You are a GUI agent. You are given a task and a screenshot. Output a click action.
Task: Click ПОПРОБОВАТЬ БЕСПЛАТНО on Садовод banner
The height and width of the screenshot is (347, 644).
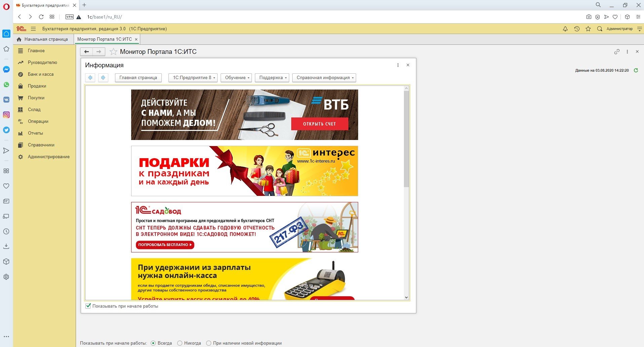(x=165, y=245)
